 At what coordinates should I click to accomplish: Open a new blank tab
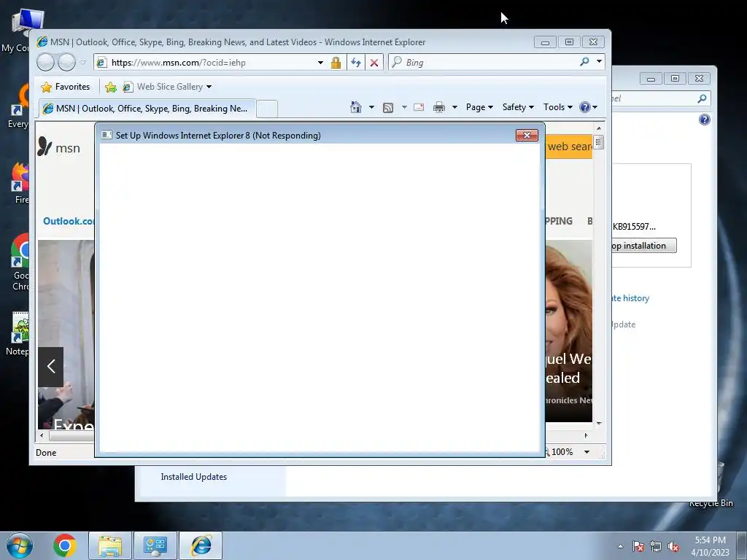267,109
